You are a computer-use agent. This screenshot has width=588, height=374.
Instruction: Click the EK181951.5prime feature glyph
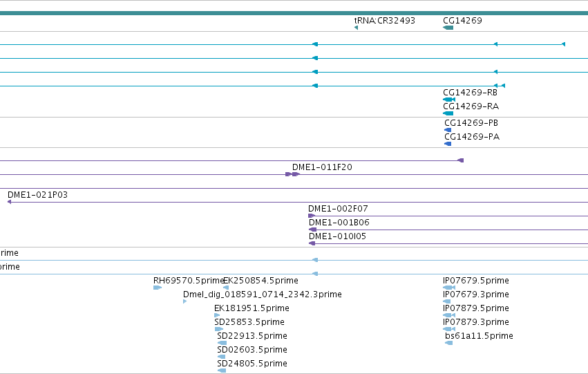click(217, 316)
